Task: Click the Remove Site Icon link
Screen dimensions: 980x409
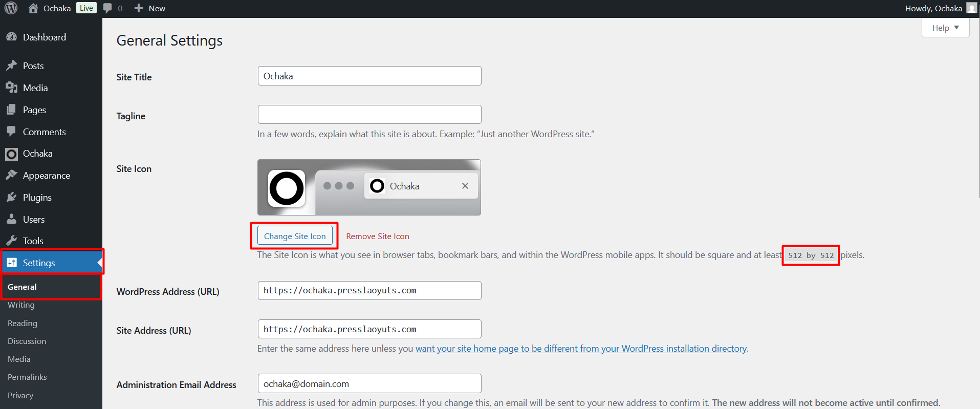Action: click(378, 236)
